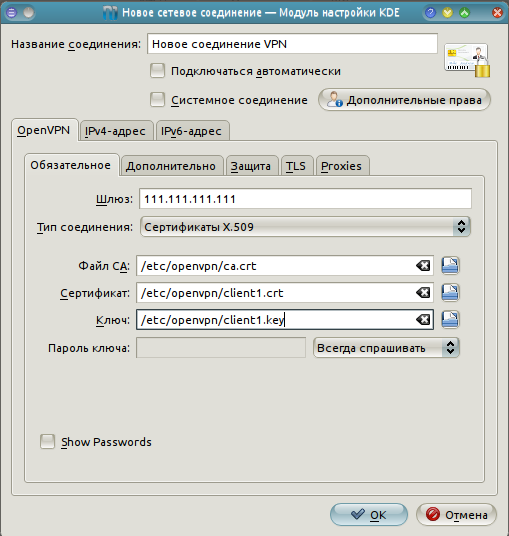Maximize the window with green button

point(464,13)
